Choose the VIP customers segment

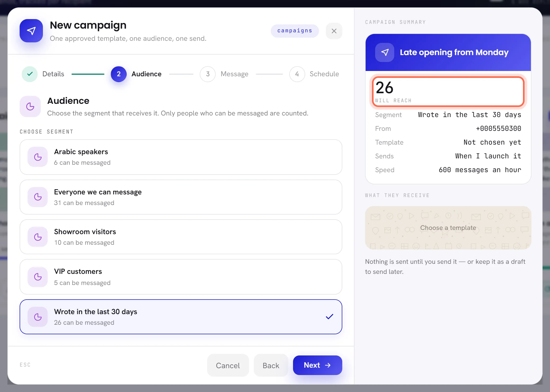pos(181,277)
